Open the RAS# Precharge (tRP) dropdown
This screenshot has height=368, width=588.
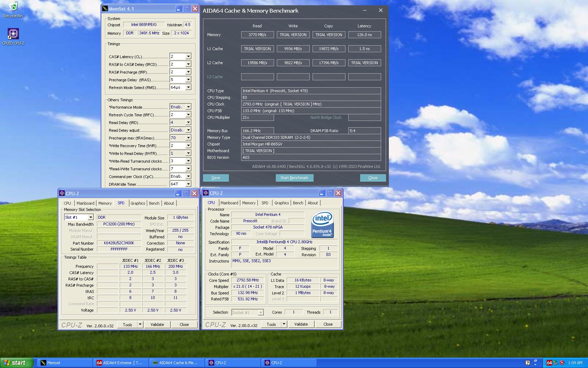coord(188,72)
